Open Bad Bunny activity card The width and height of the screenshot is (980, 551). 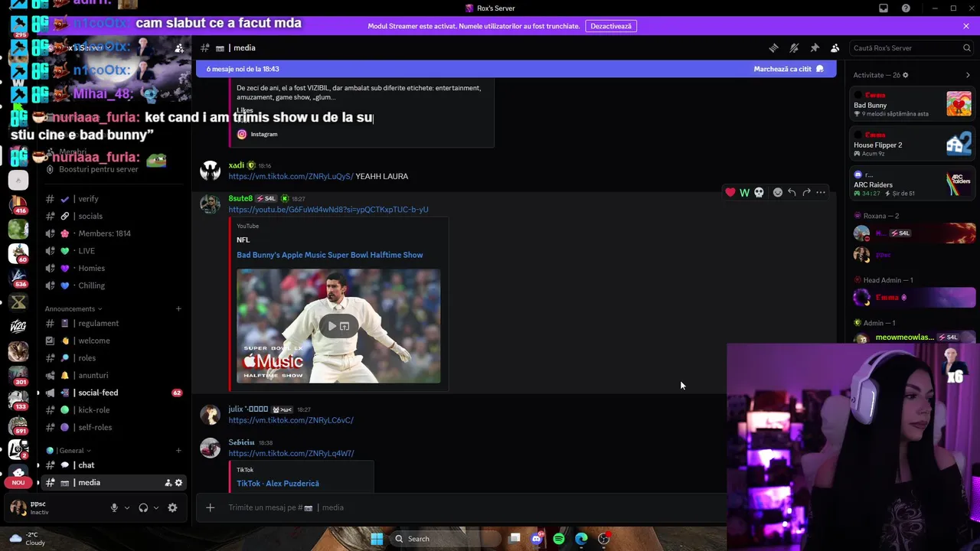click(x=913, y=104)
